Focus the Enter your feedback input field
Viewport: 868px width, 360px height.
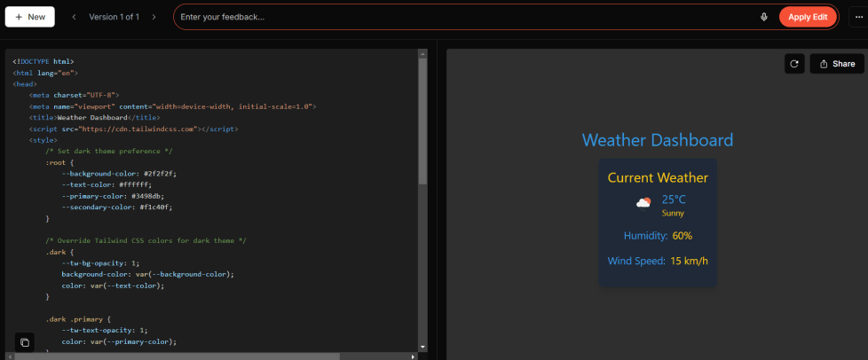(462, 17)
